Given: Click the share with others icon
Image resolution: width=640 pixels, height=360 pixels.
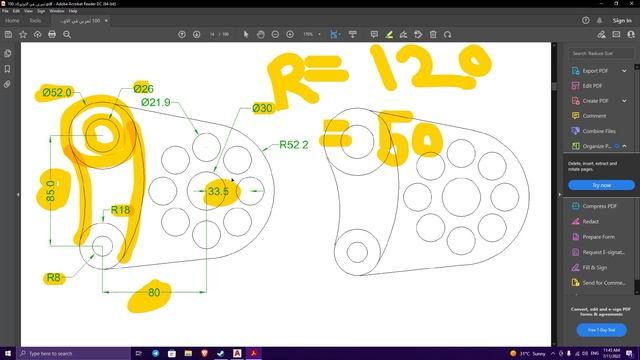Looking at the screenshot, I should [x=631, y=35].
